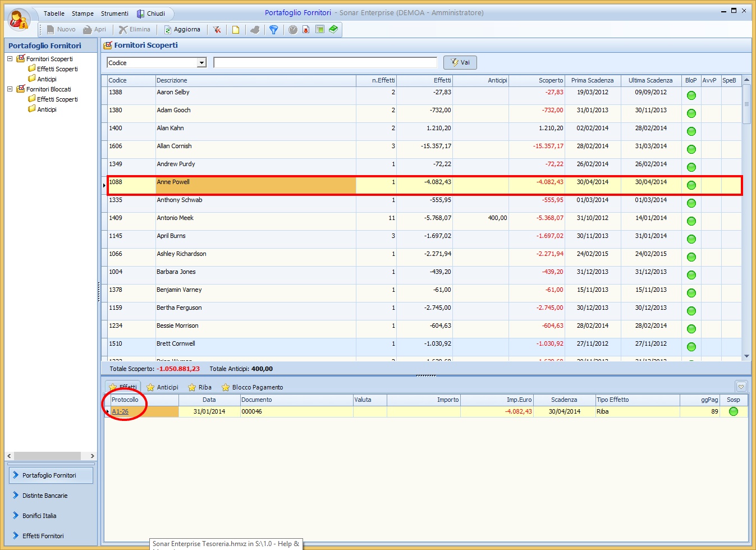The width and height of the screenshot is (756, 550).
Task: Click the green book help icon
Action: click(x=333, y=29)
